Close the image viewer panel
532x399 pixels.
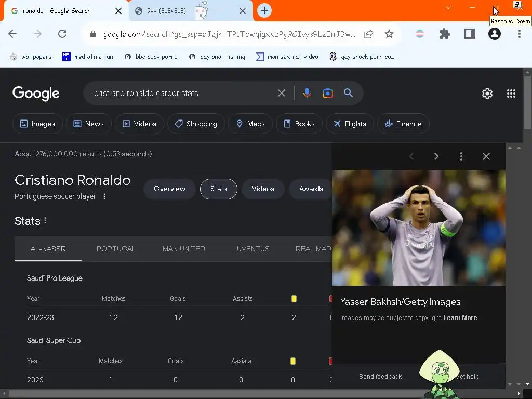coord(486,156)
